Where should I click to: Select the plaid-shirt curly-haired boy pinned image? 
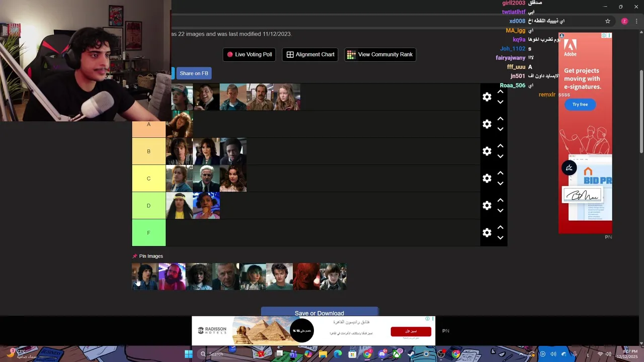pos(145,277)
